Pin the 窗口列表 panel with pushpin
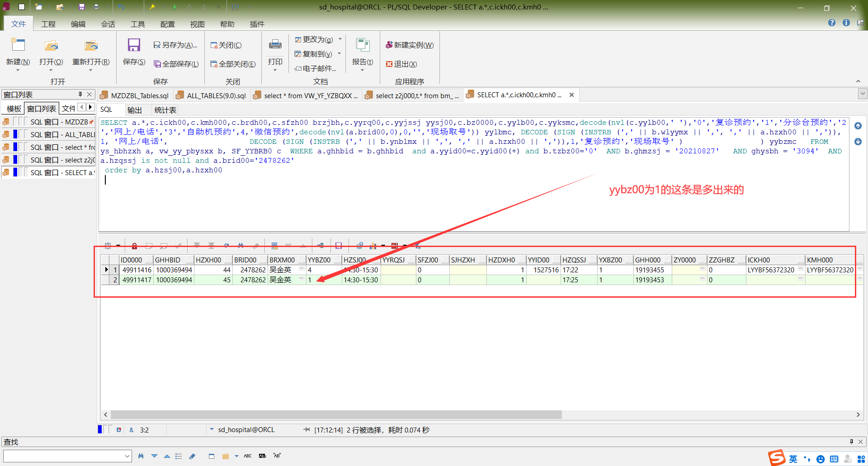Image resolution: width=868 pixels, height=466 pixels. point(80,95)
